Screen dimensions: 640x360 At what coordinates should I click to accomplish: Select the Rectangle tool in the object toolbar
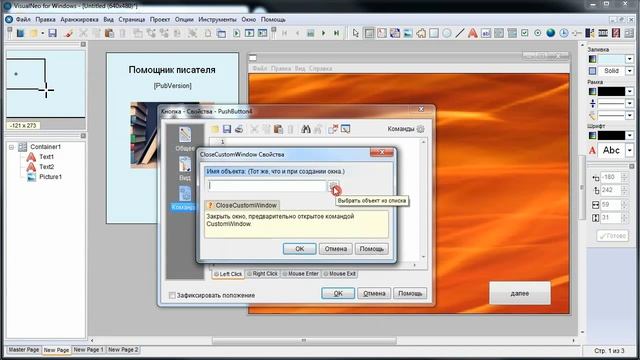434,33
